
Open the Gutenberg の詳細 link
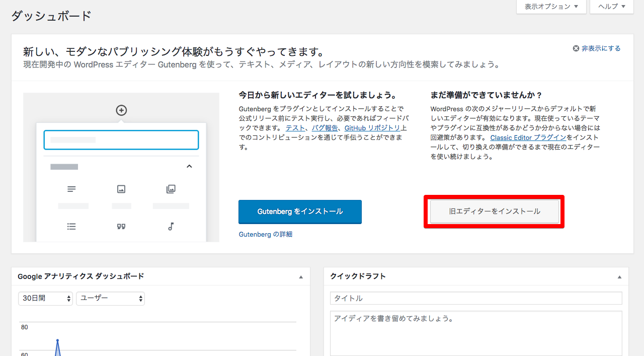pyautogui.click(x=265, y=235)
